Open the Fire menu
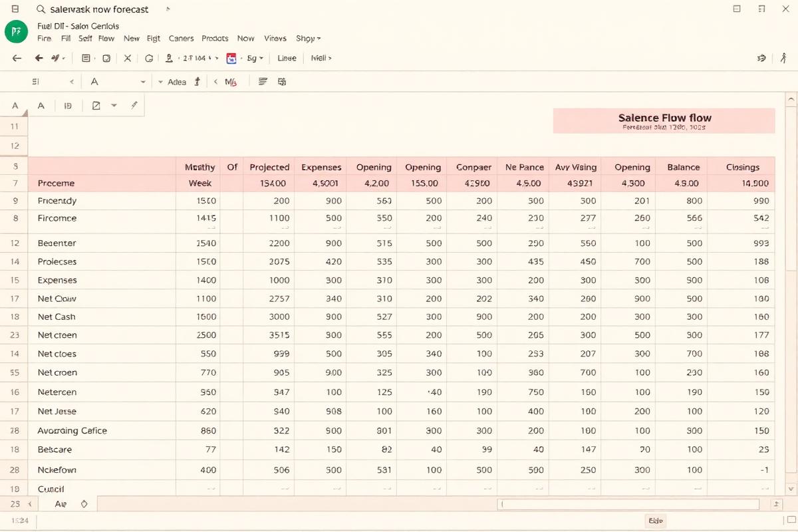798x532 pixels. (x=44, y=39)
